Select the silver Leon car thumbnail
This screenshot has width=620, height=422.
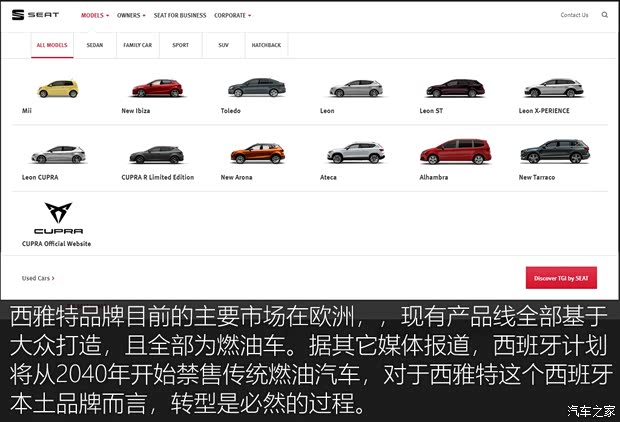click(x=356, y=88)
